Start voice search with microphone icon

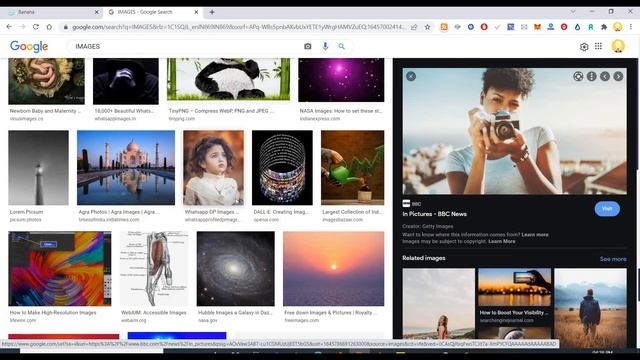click(325, 47)
